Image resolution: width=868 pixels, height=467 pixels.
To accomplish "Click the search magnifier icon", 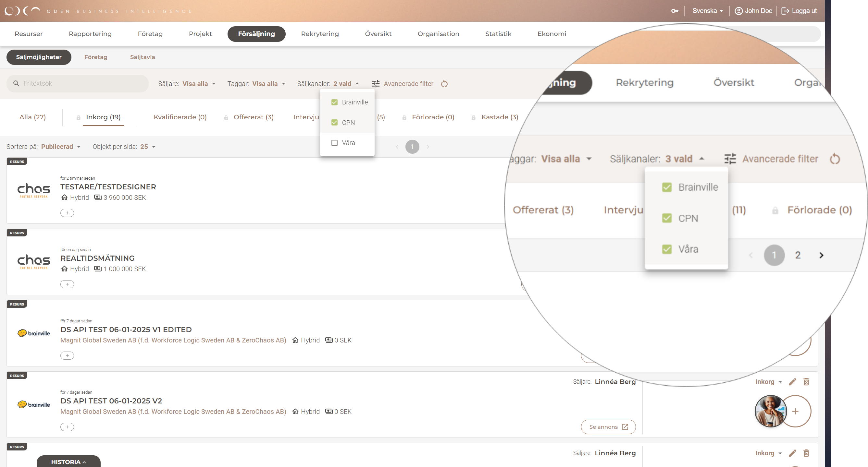I will click(x=16, y=83).
